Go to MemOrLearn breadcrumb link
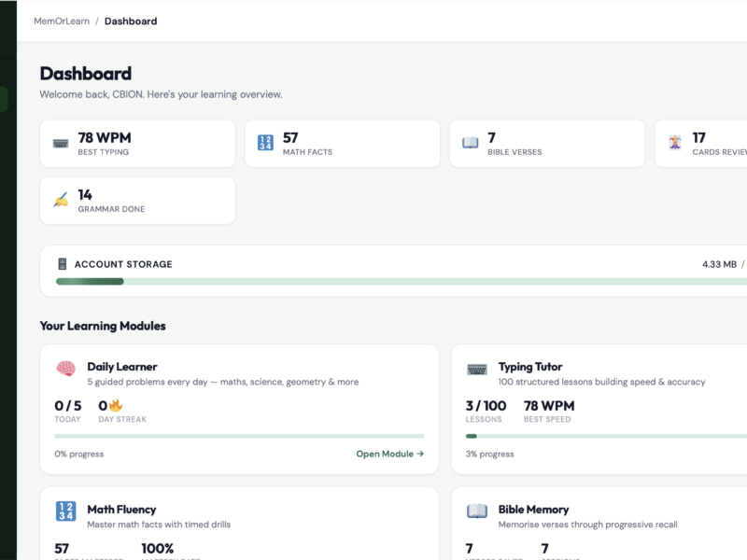747x560 pixels. tap(62, 21)
